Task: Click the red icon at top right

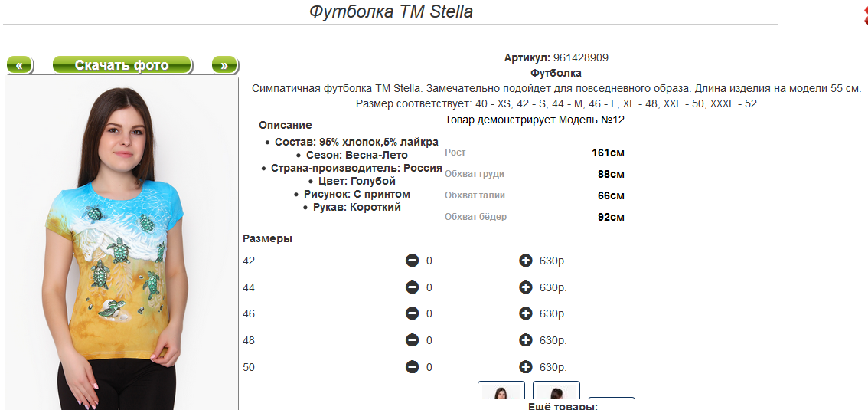Action: pos(864,15)
